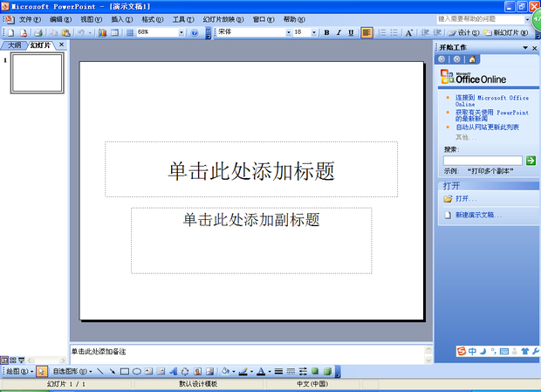Click the subtitle placeholder 单击此处添加副标题
The image size is (541, 392).
coord(251,240)
